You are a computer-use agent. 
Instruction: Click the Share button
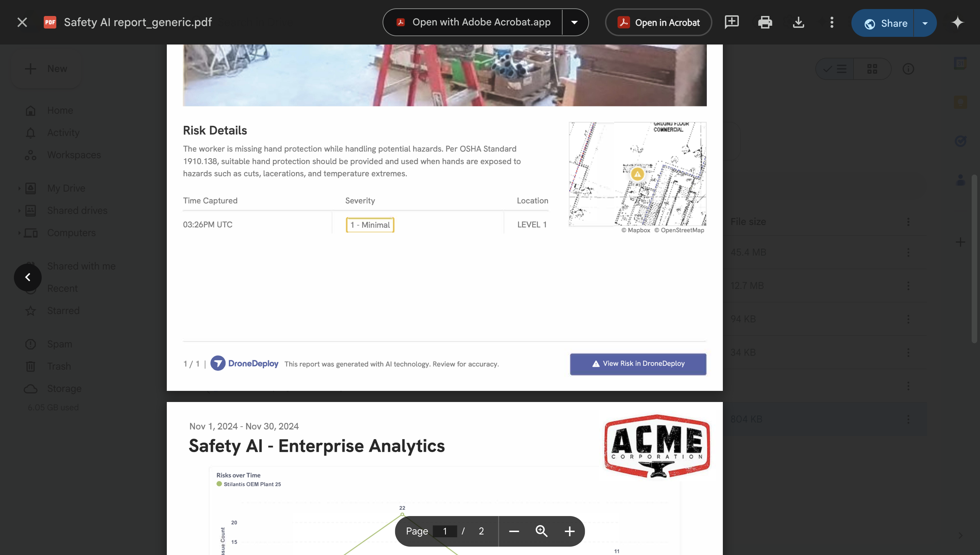click(x=883, y=23)
